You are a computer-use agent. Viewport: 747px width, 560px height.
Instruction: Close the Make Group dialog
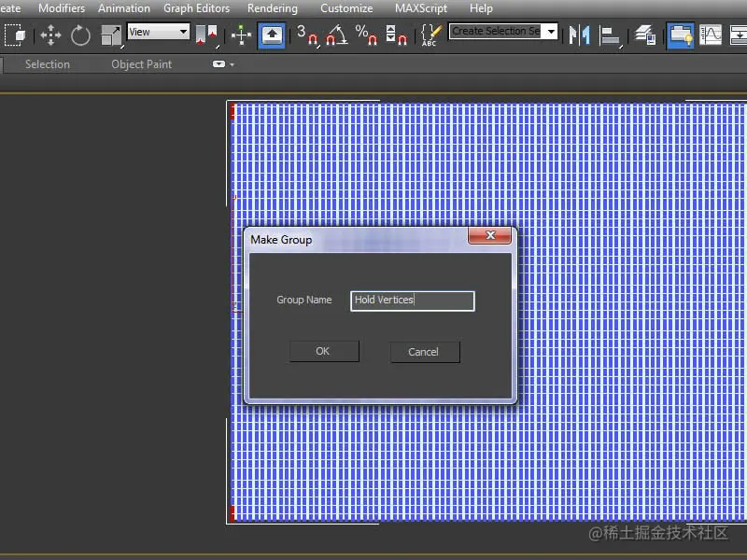click(x=489, y=235)
